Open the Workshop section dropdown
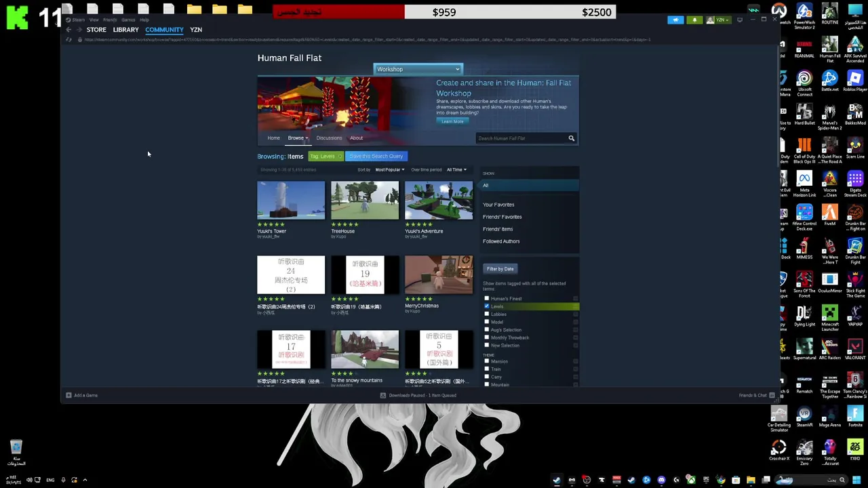868x488 pixels. click(x=418, y=69)
